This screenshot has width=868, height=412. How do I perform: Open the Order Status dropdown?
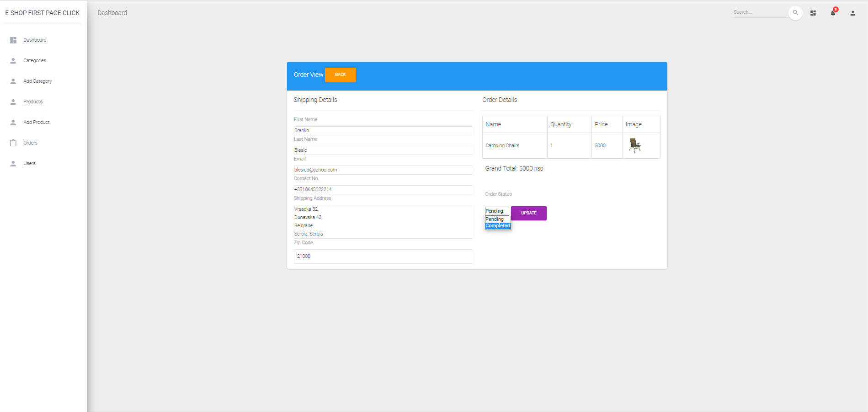[497, 211]
